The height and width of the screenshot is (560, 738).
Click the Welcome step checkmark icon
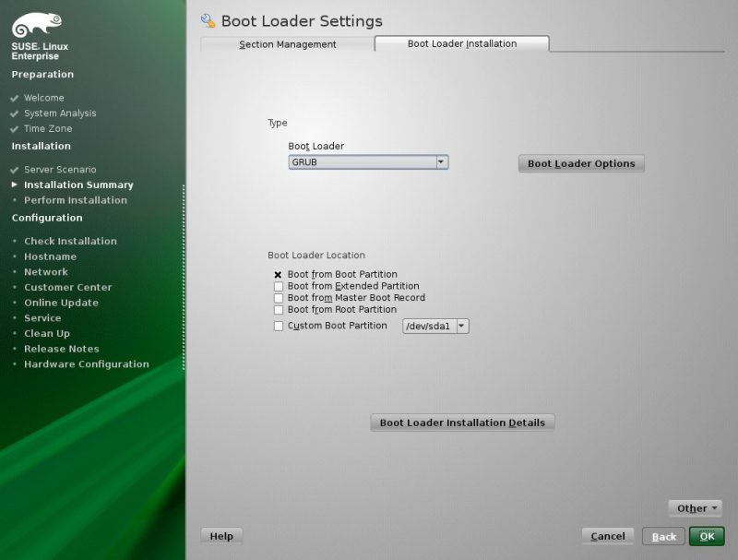pos(14,98)
